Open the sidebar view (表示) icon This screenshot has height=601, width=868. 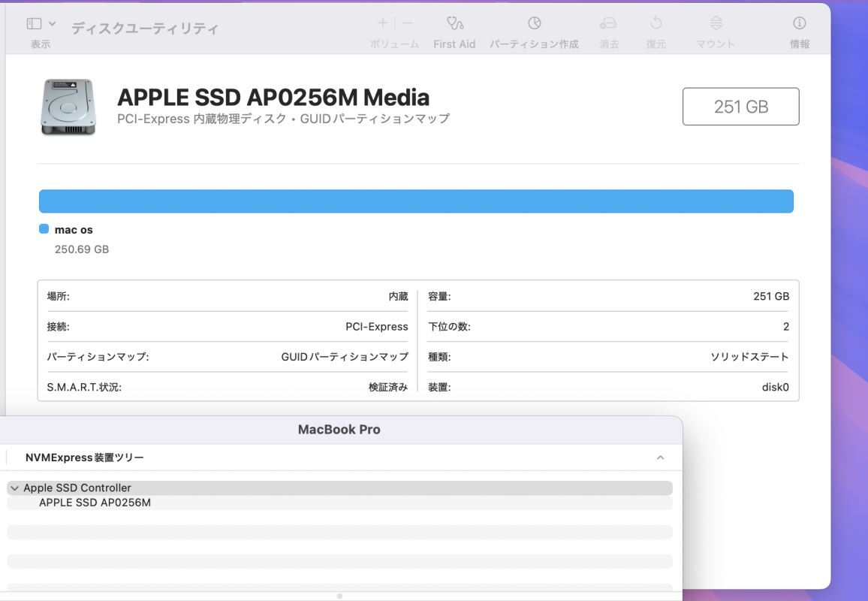click(x=34, y=23)
